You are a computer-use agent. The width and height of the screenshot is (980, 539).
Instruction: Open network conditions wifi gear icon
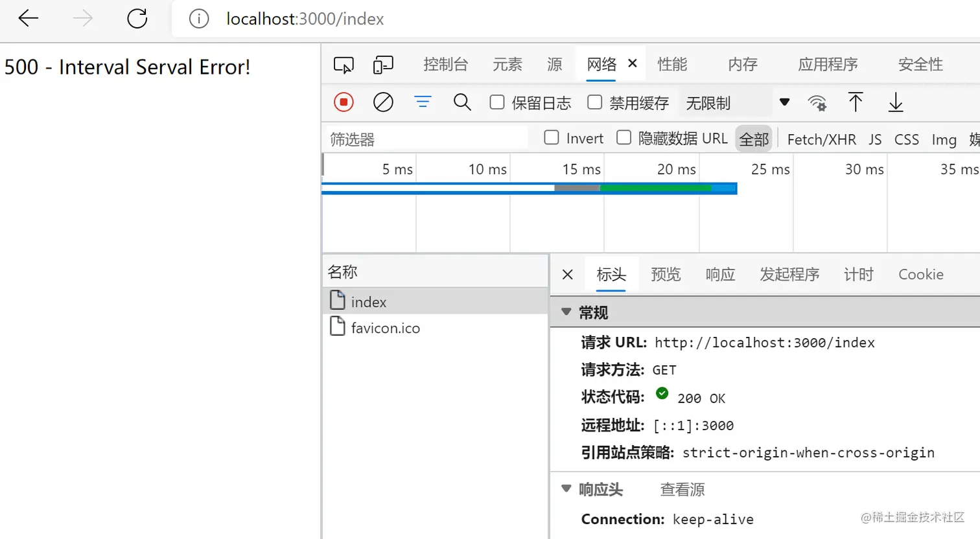point(817,103)
